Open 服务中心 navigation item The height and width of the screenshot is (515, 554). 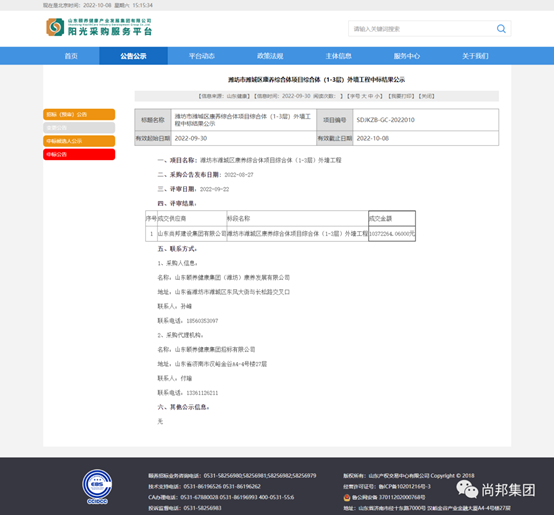coord(407,56)
